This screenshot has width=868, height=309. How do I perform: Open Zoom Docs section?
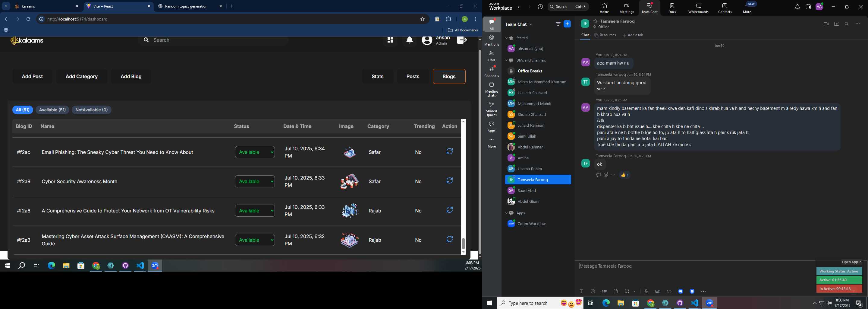[x=672, y=8]
